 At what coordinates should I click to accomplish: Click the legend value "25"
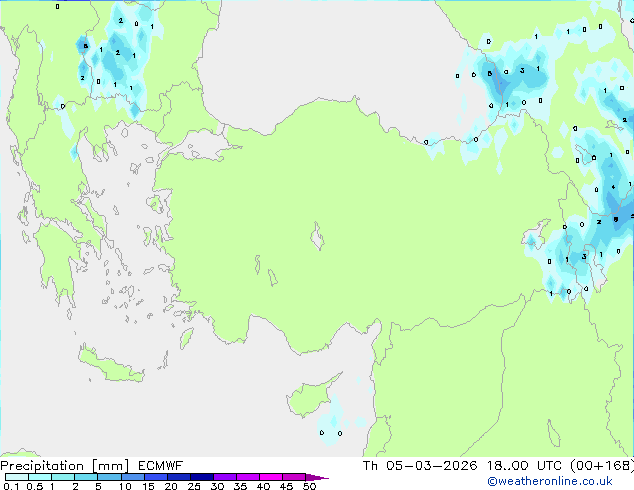coord(194,486)
